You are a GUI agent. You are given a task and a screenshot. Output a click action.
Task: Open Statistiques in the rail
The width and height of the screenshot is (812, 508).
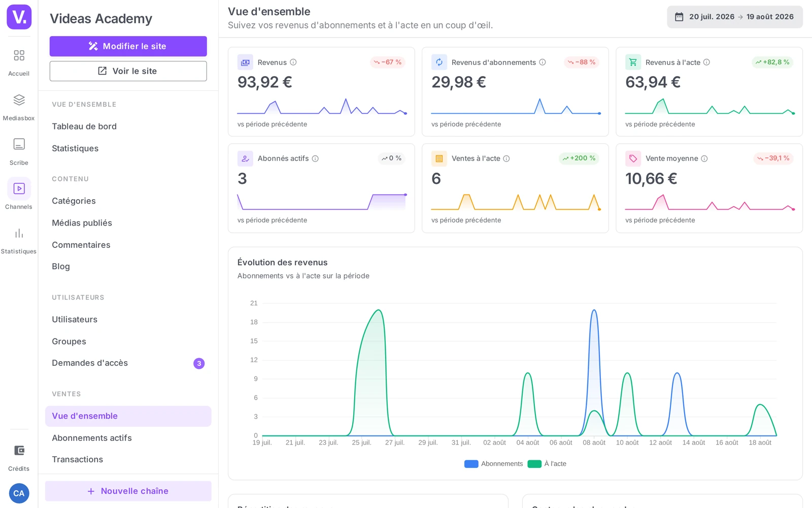tap(19, 240)
